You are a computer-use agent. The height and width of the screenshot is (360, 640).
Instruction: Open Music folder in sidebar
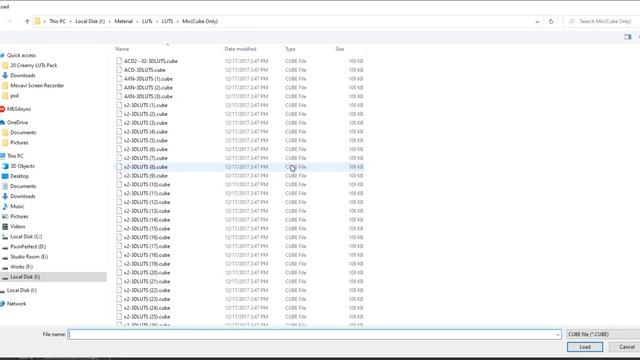[17, 207]
